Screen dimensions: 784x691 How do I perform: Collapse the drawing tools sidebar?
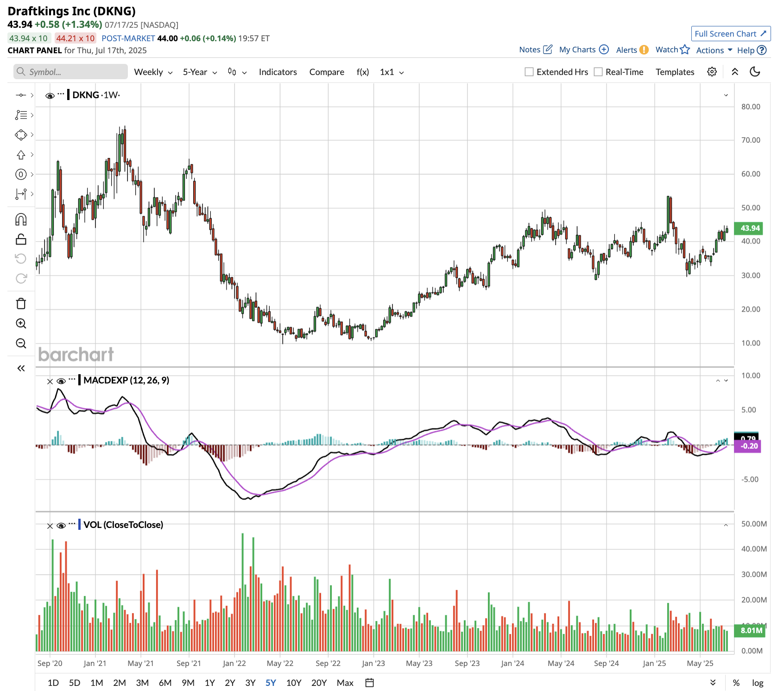21,368
